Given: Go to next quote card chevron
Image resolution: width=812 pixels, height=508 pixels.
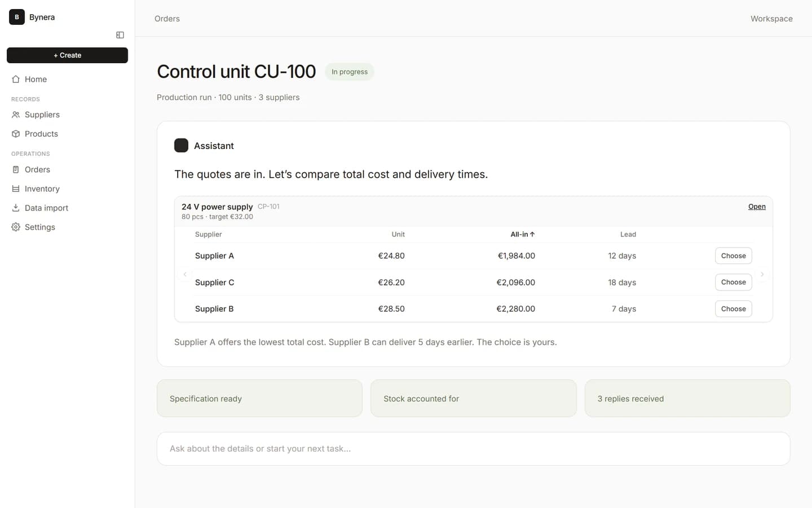Looking at the screenshot, I should tap(762, 274).
